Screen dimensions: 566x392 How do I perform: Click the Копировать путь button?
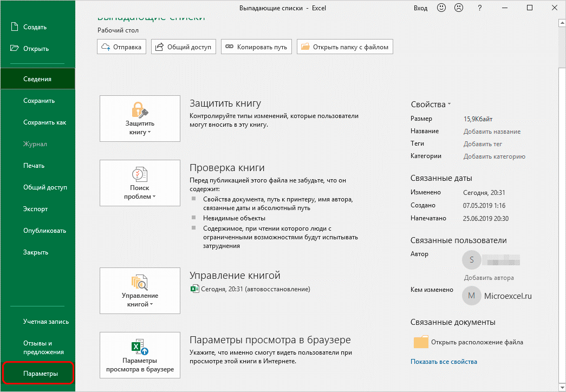(256, 47)
